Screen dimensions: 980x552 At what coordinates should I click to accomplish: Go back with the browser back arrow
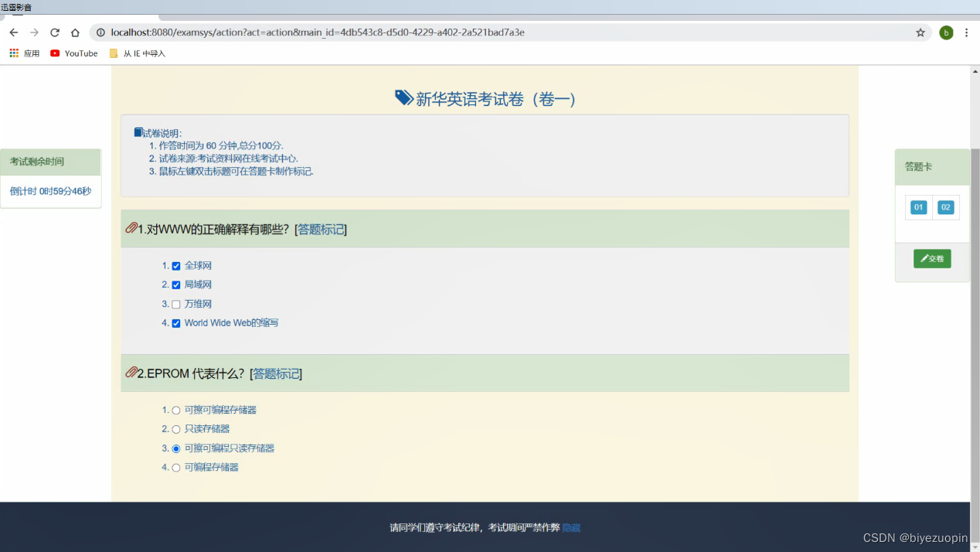[x=13, y=32]
